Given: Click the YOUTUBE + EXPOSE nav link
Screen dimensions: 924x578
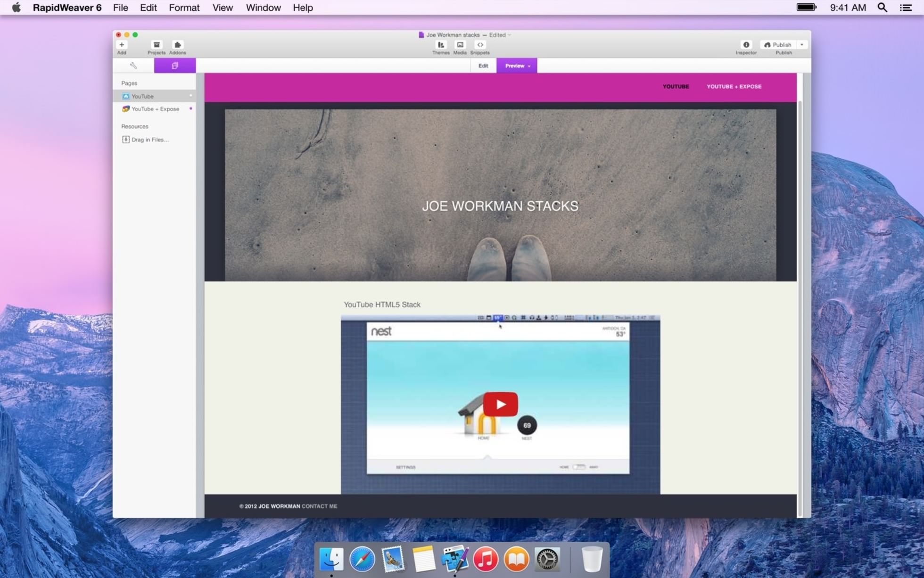Looking at the screenshot, I should [x=734, y=87].
